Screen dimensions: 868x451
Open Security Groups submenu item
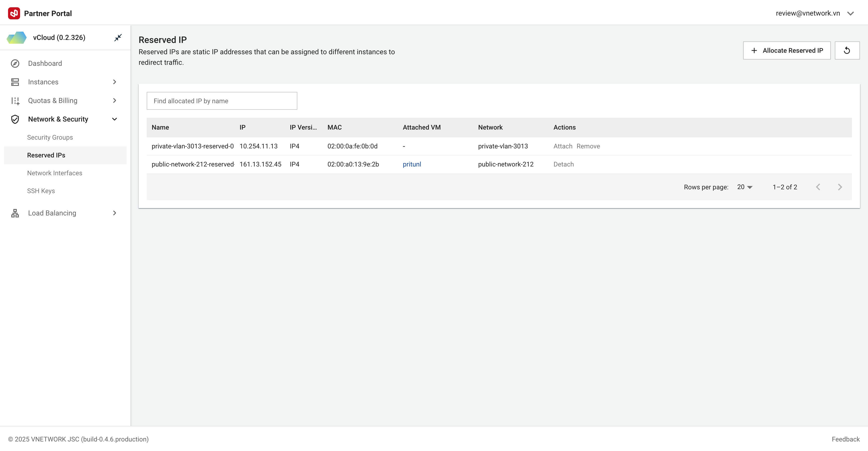pyautogui.click(x=65, y=137)
